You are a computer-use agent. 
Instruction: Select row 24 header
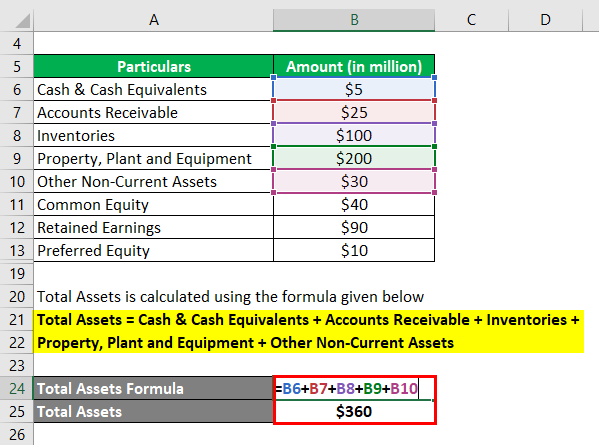point(16,388)
